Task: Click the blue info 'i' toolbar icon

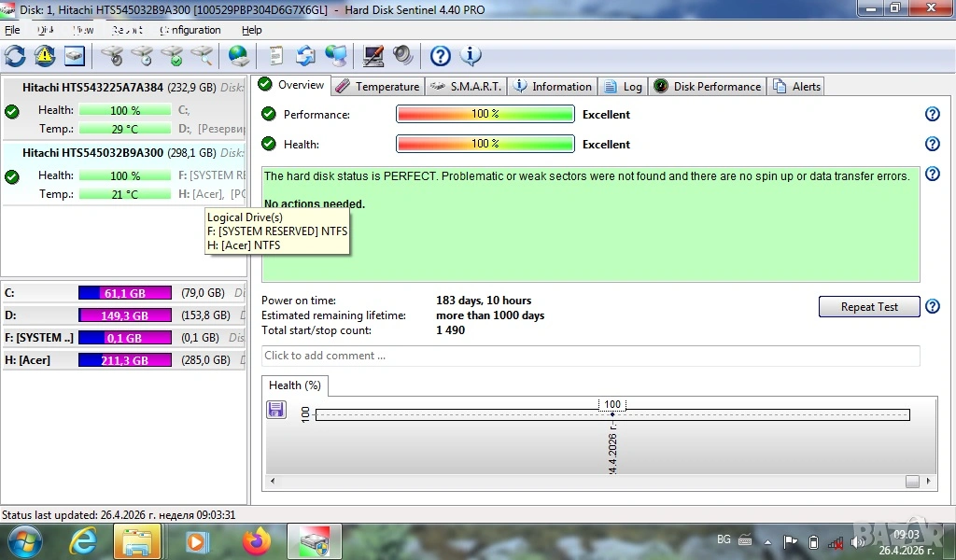Action: [x=471, y=56]
